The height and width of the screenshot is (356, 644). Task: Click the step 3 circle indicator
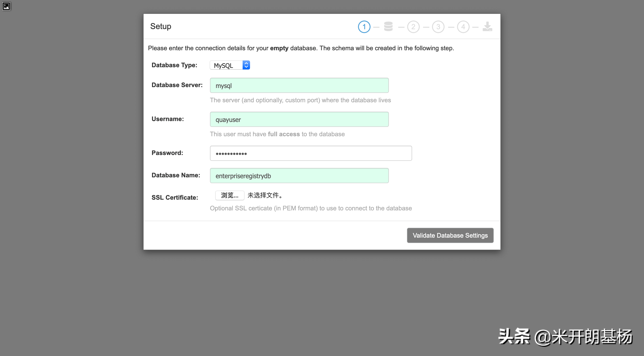[438, 27]
